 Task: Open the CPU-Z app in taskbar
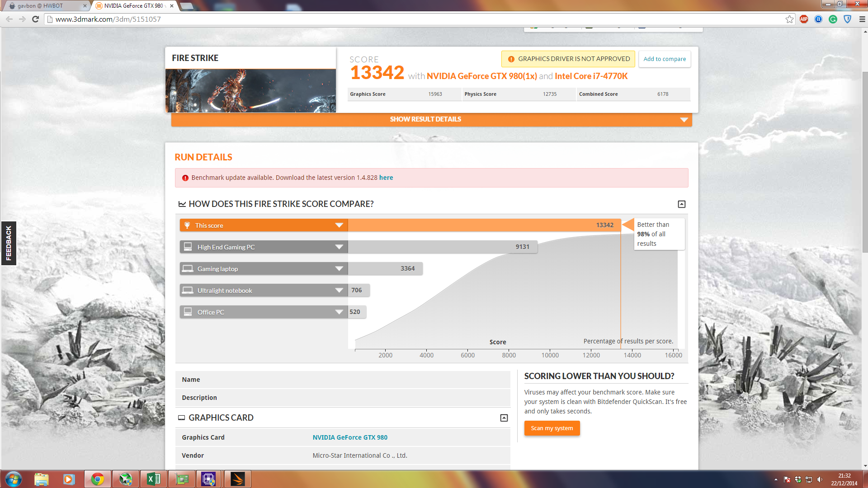[209, 479]
